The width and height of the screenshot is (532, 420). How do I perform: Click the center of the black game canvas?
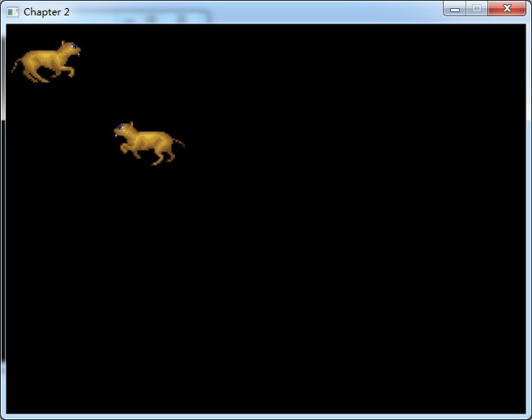(x=266, y=218)
